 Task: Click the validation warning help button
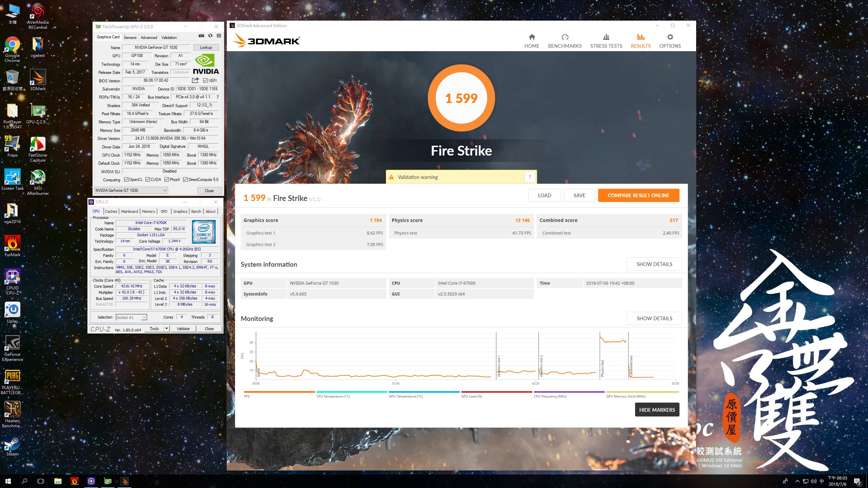click(x=530, y=177)
